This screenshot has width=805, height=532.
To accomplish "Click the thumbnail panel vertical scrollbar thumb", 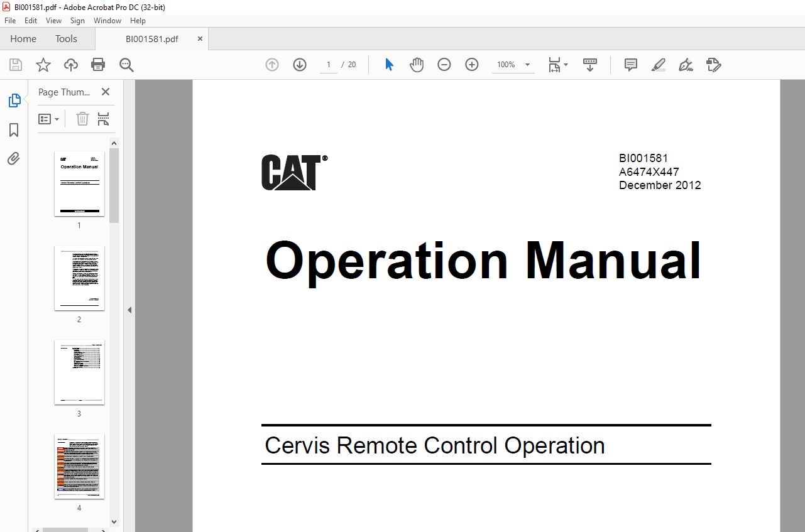I will point(114,185).
